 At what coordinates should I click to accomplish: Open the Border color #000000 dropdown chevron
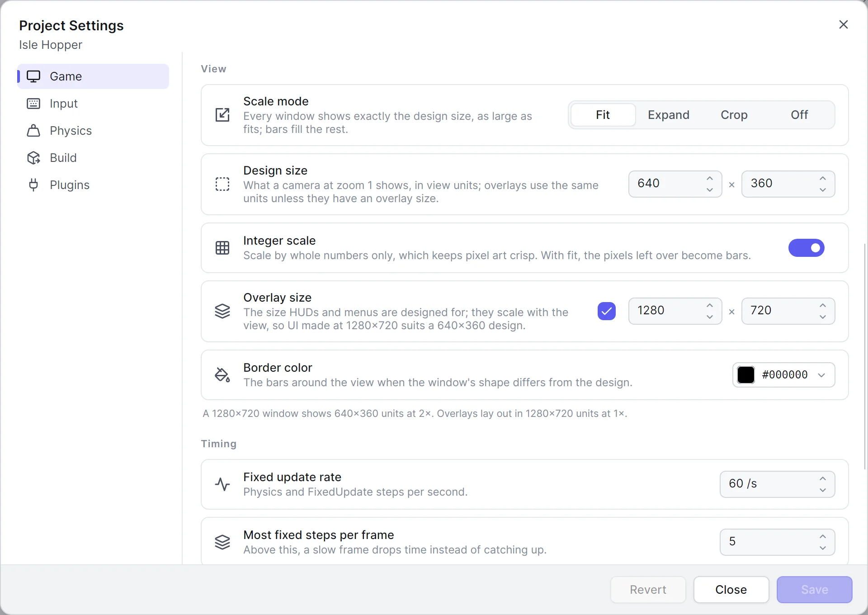tap(821, 375)
